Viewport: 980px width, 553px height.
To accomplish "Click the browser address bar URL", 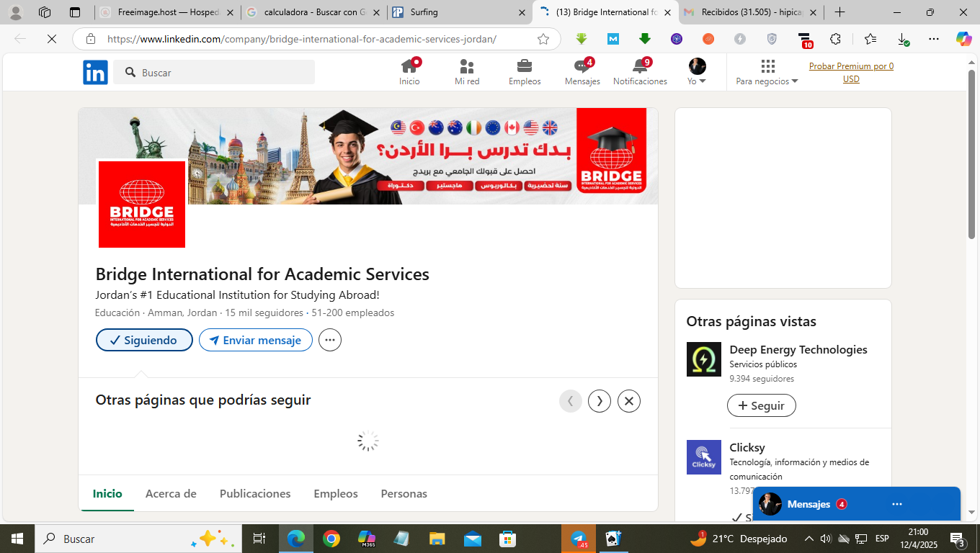I will click(x=302, y=39).
